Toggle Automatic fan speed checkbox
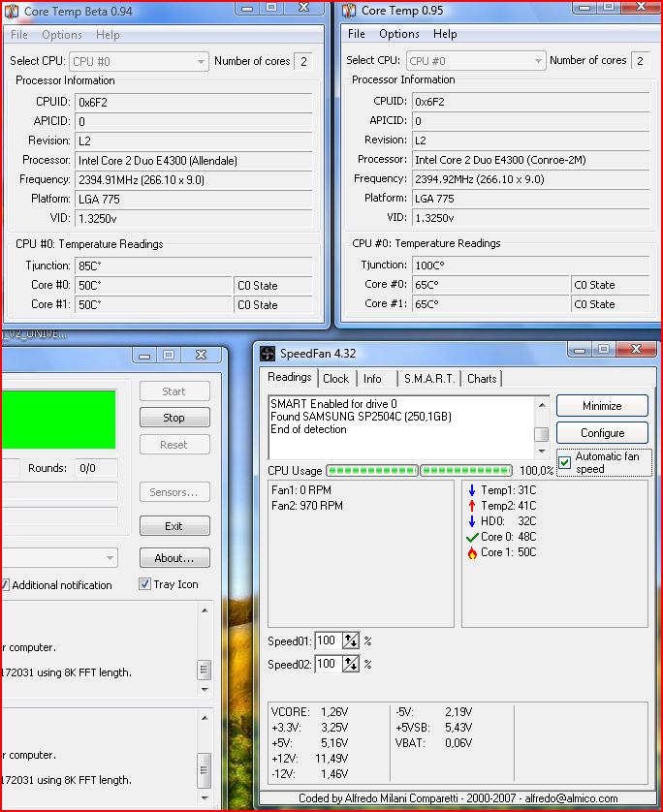Screen dimensions: 663x812 565,462
